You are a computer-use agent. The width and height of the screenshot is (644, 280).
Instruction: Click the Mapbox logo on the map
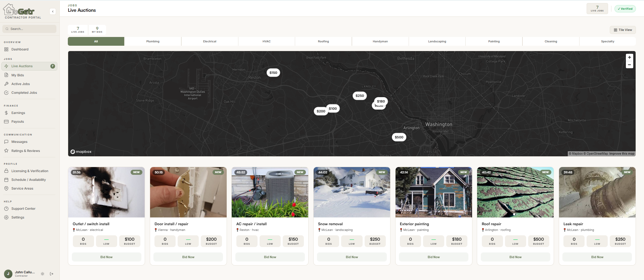(81, 152)
